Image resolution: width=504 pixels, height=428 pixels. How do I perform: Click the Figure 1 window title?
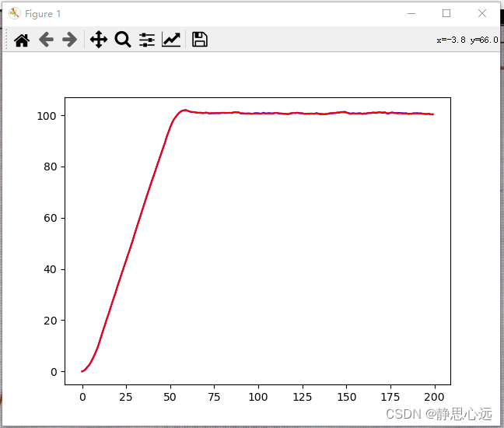[43, 13]
